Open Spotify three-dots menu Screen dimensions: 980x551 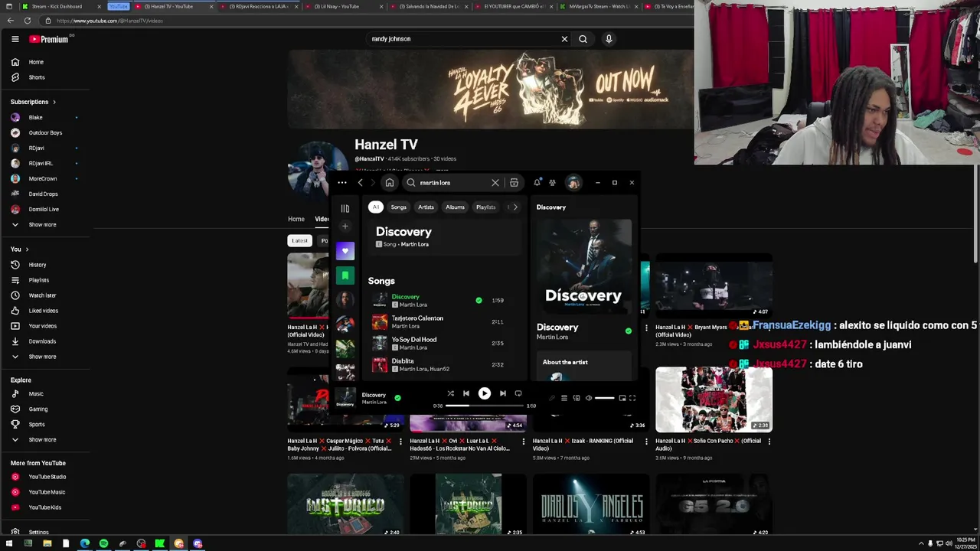tap(342, 183)
